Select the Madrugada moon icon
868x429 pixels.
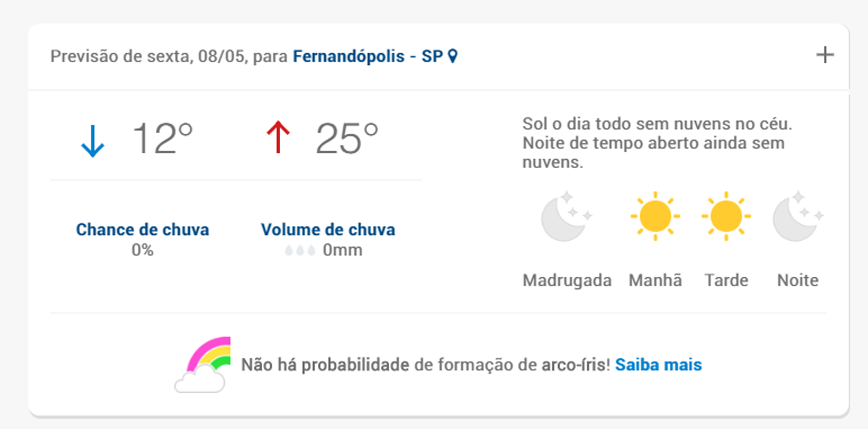(566, 216)
